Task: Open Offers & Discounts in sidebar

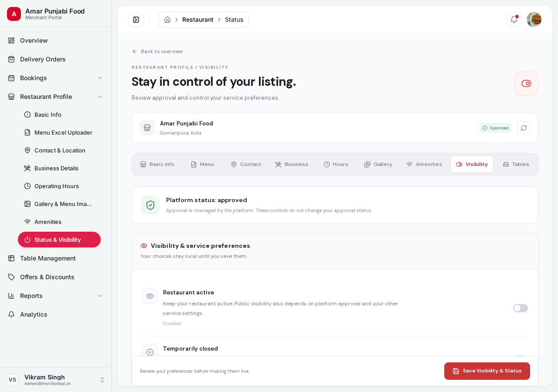Action: (x=56, y=277)
